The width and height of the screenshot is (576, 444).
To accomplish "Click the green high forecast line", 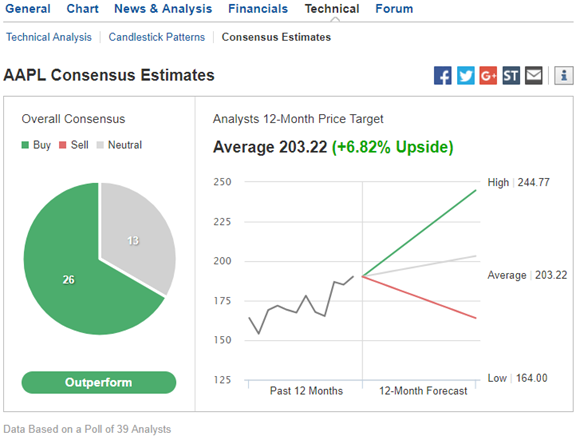I will click(419, 233).
